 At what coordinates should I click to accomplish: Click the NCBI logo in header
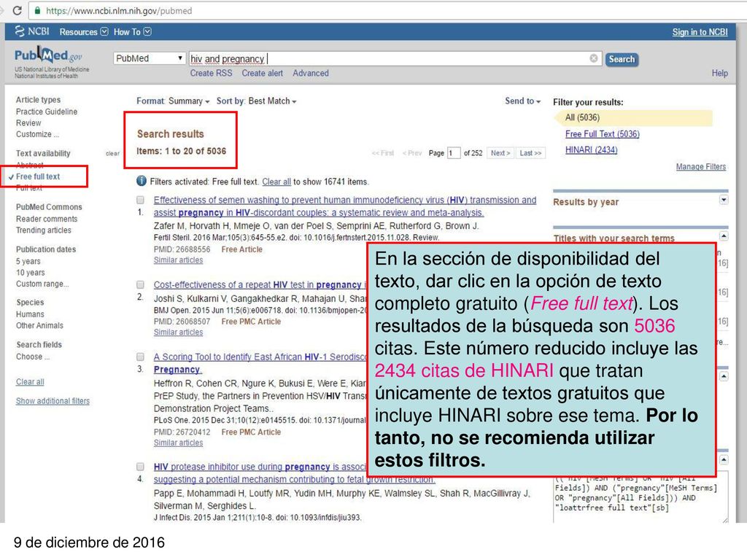[x=32, y=31]
